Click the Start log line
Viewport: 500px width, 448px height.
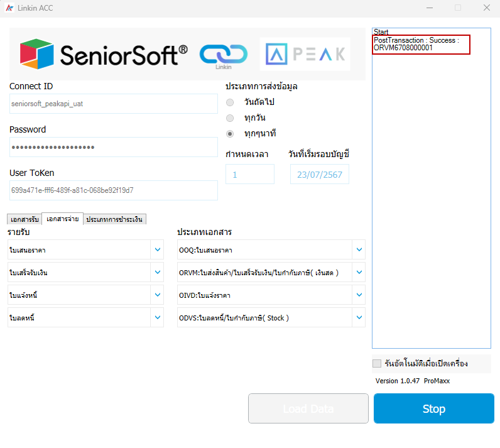click(x=381, y=32)
